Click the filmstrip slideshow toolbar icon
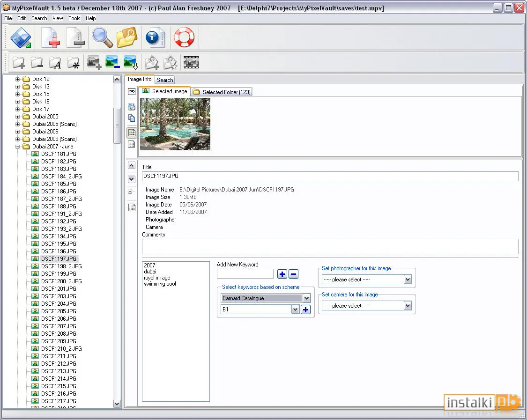Viewport: 527px width, 420px height. click(x=191, y=62)
